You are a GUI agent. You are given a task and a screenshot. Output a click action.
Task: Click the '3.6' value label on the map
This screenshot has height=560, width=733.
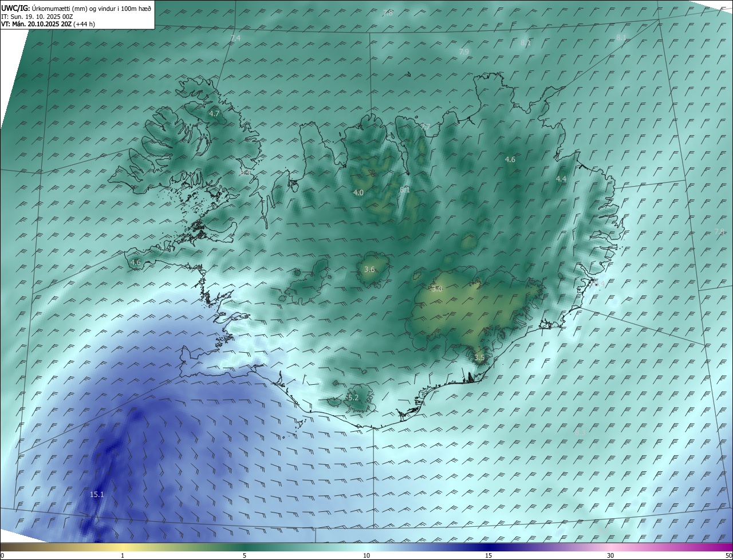coord(369,269)
